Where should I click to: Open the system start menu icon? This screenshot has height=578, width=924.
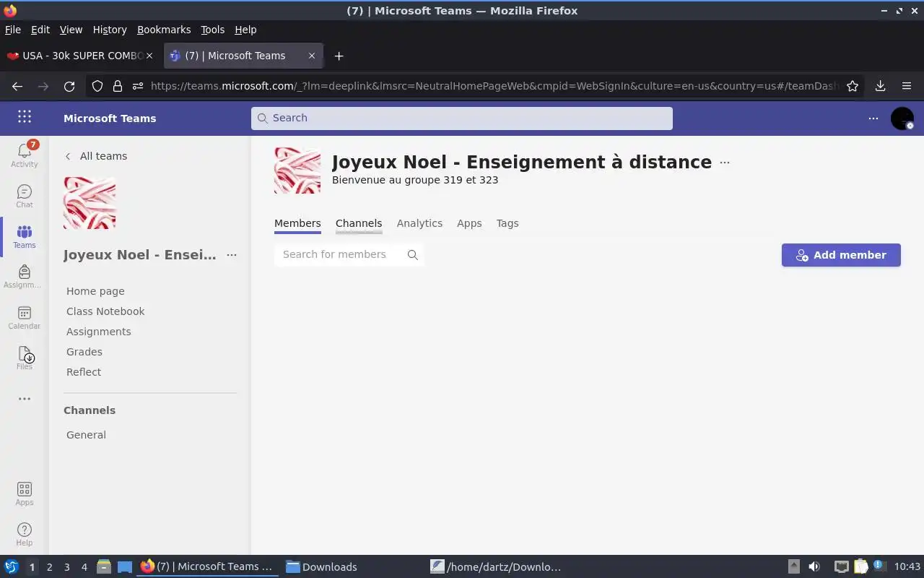coord(12,567)
